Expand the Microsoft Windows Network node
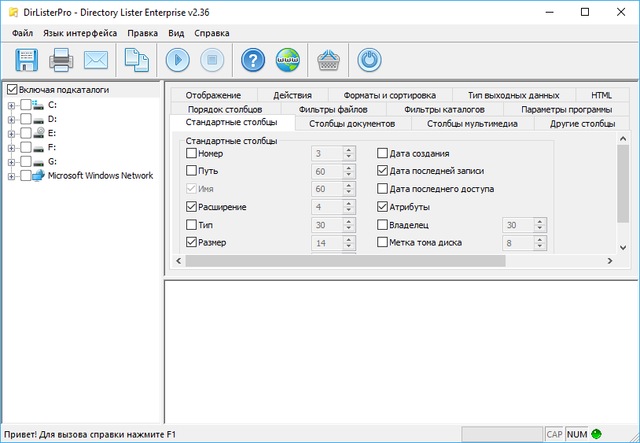This screenshot has width=640, height=443. click(11, 175)
